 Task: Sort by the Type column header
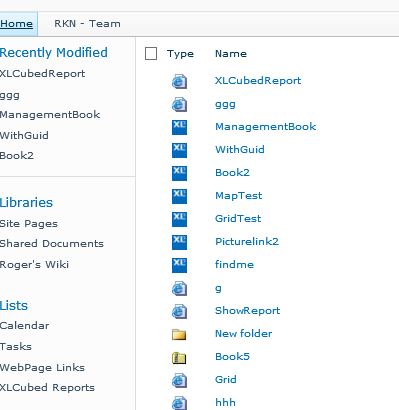click(x=180, y=54)
